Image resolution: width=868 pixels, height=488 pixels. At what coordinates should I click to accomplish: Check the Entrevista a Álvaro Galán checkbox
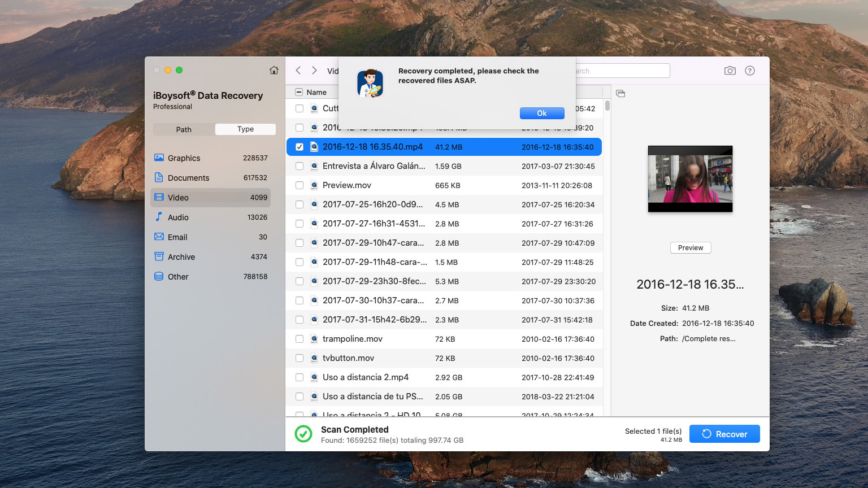click(300, 166)
